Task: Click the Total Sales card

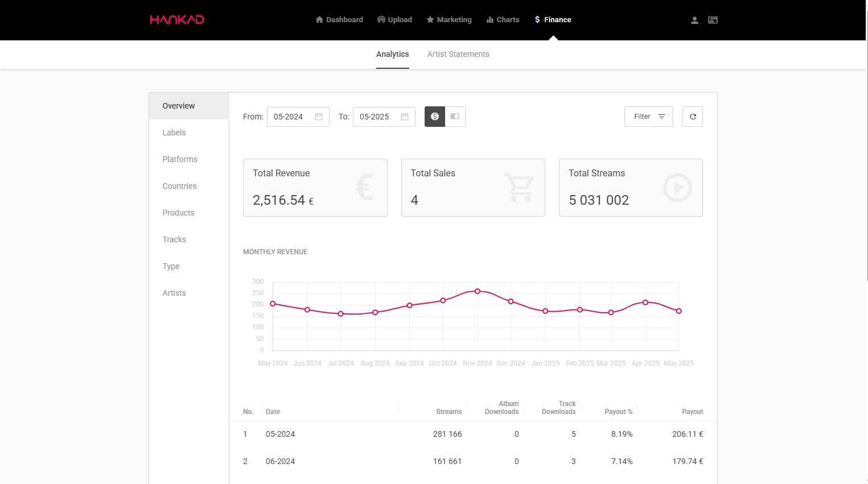Action: click(473, 188)
